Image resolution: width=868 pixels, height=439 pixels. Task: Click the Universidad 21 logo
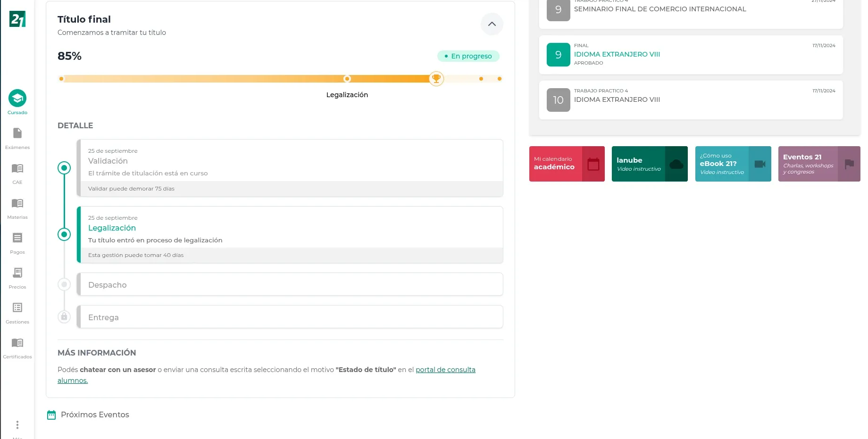pos(17,19)
